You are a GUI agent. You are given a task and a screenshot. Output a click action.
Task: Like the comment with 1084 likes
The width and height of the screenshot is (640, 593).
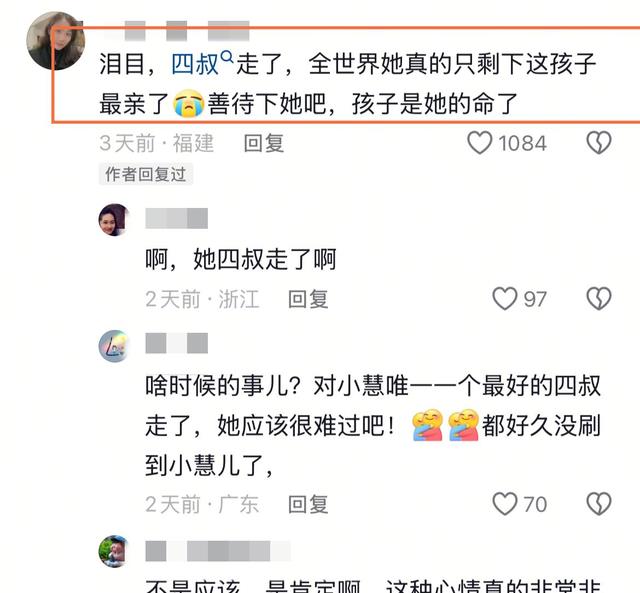[479, 143]
